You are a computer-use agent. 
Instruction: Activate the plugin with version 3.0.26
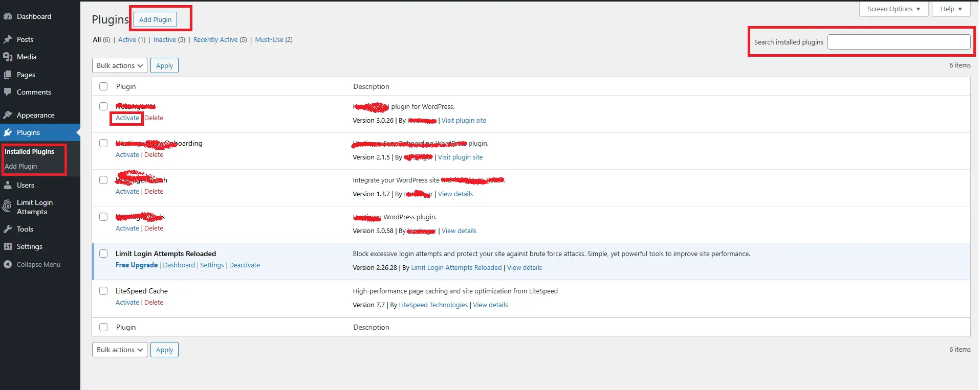pyautogui.click(x=127, y=118)
